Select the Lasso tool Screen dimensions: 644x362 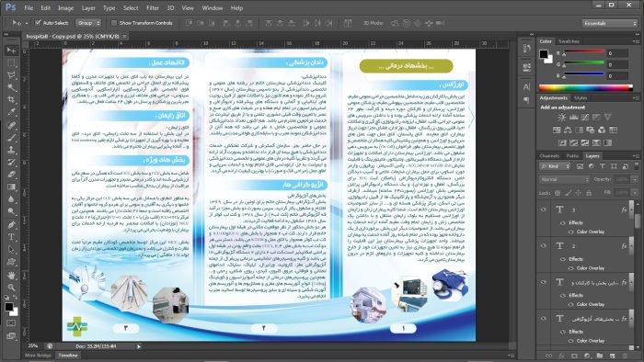coord(11,75)
